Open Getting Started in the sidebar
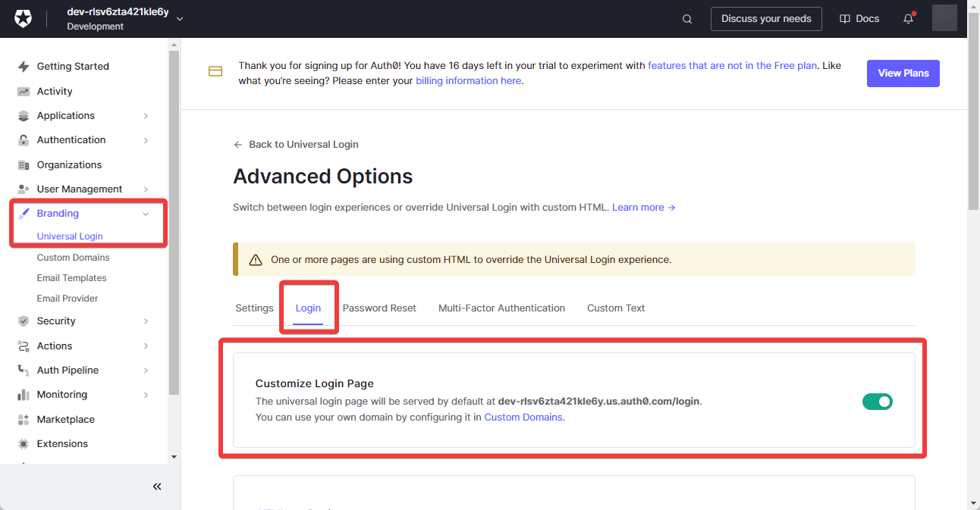Viewport: 980px width, 510px height. tap(73, 67)
